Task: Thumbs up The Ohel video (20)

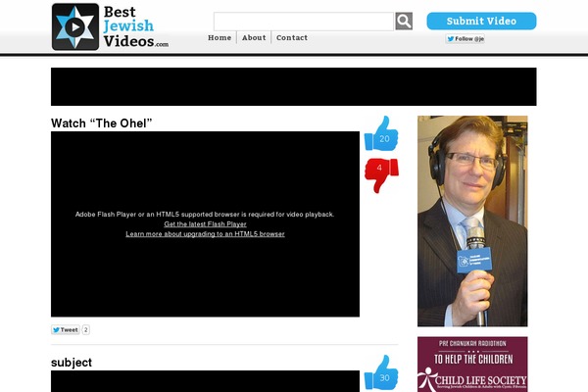Action: [x=381, y=133]
